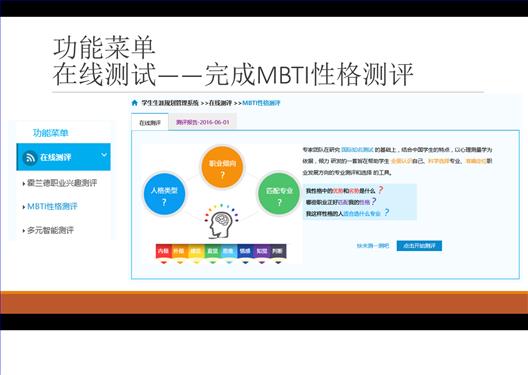The width and height of the screenshot is (528, 375).
Task: Click 学生生涯规划管理系统 in the breadcrumb
Action: click(x=170, y=103)
